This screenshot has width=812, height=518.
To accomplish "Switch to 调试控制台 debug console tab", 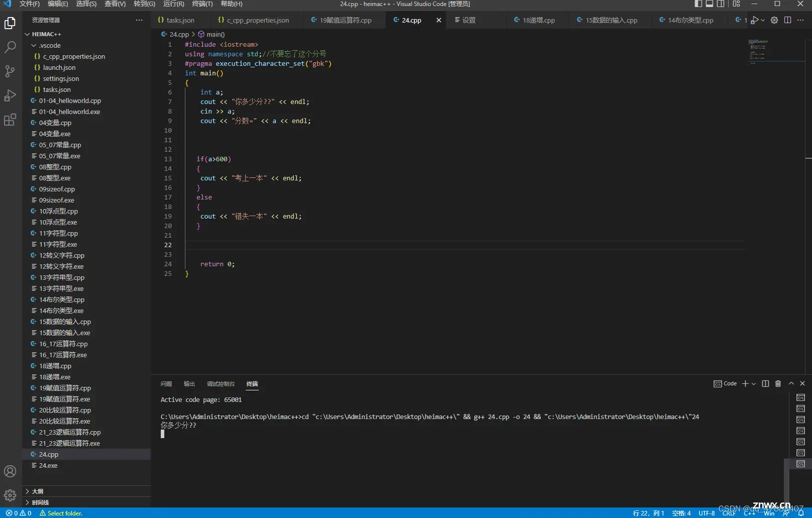I will coord(221,383).
